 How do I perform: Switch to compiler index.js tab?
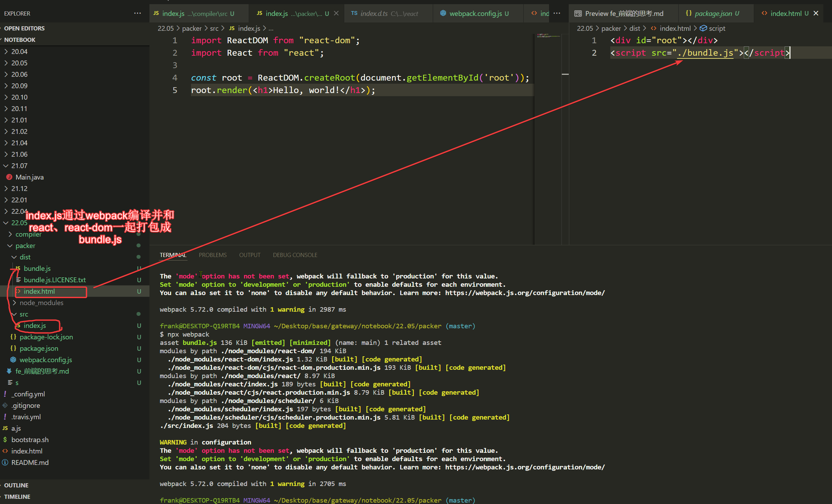pyautogui.click(x=199, y=13)
